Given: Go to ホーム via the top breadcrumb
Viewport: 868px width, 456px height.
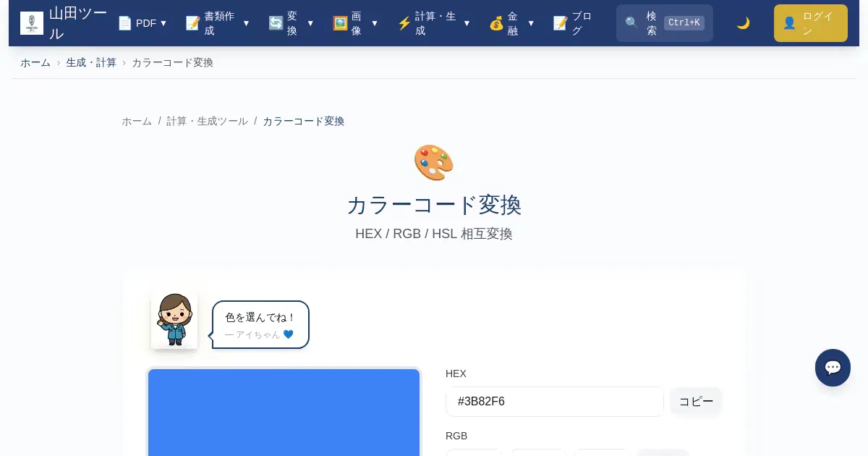Looking at the screenshot, I should (x=35, y=63).
